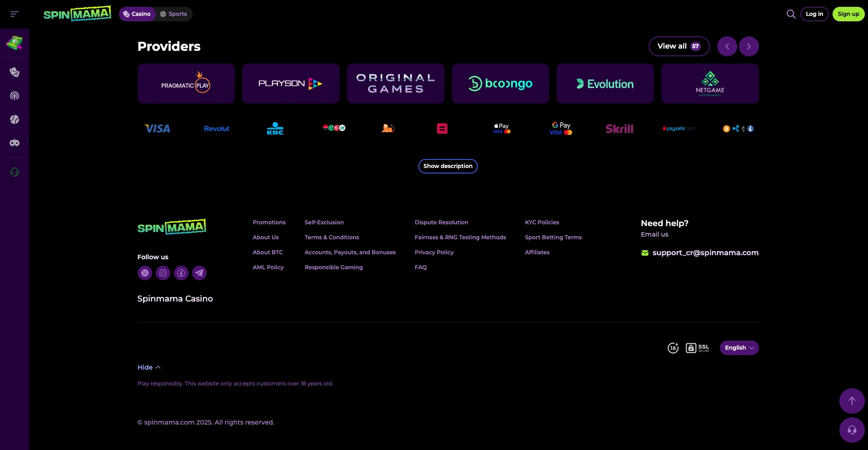Image resolution: width=868 pixels, height=450 pixels.
Task: Switch to the Casino tab
Action: [137, 14]
